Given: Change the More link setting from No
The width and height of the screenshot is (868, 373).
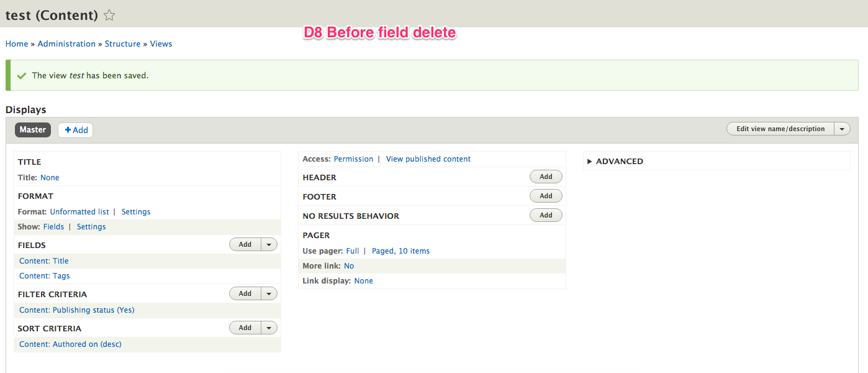Looking at the screenshot, I should point(348,265).
